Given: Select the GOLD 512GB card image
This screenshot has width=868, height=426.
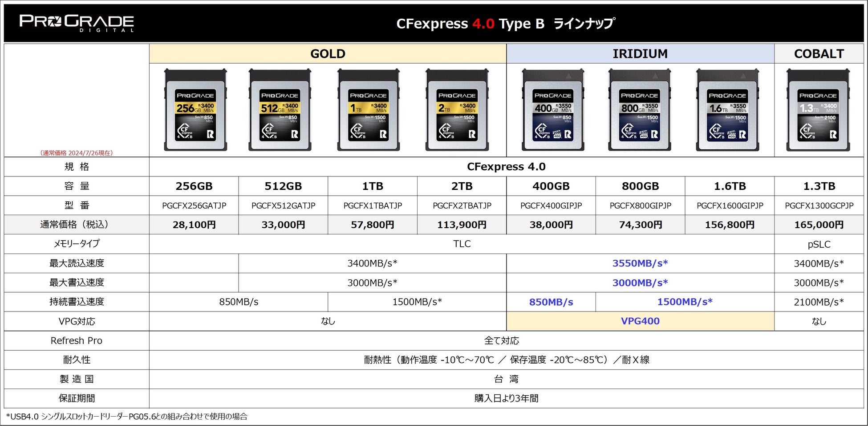Looking at the screenshot, I should (x=280, y=110).
